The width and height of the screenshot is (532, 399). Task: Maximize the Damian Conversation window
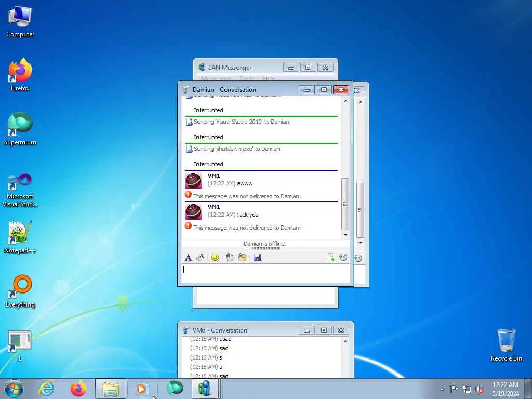click(324, 89)
